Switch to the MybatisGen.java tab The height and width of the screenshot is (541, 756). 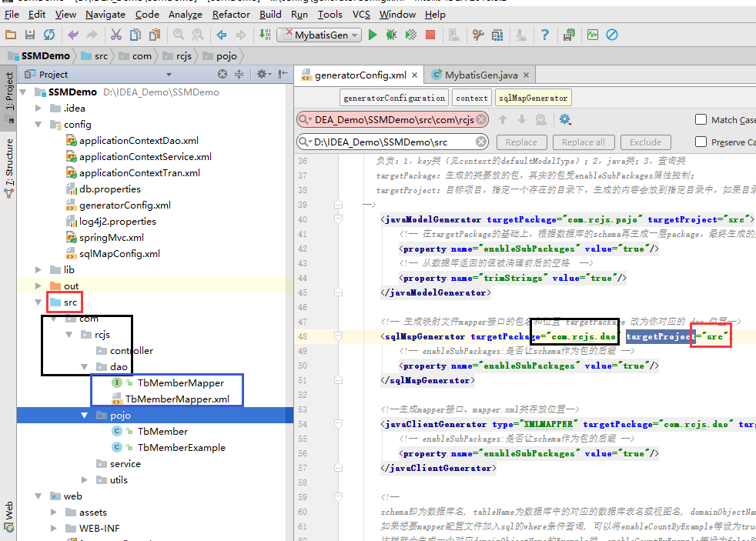[480, 75]
